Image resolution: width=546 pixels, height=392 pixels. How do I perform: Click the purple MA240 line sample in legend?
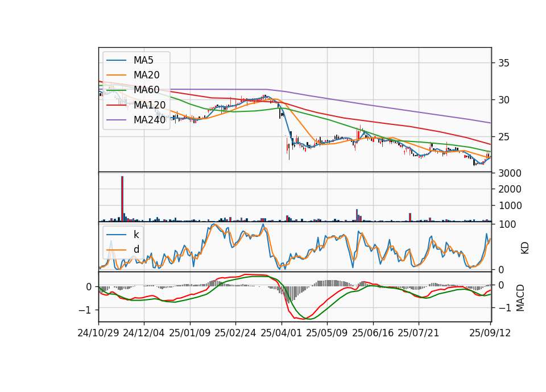pyautogui.click(x=116, y=120)
